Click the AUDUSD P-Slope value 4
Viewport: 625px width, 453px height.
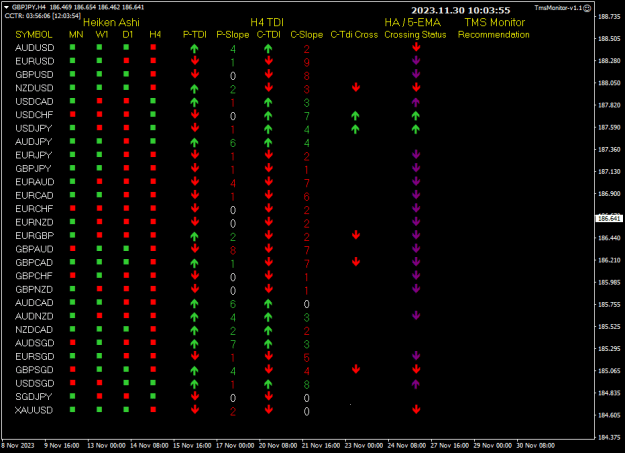click(233, 49)
